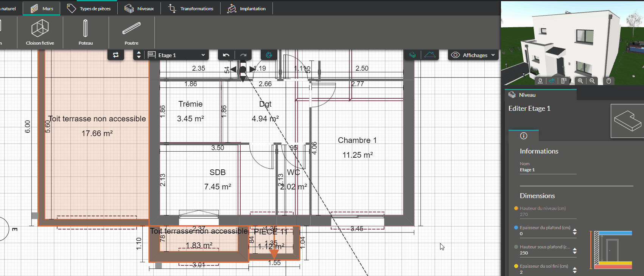Open the Types de pièces tab
This screenshot has width=644, height=276.
pos(89,8)
